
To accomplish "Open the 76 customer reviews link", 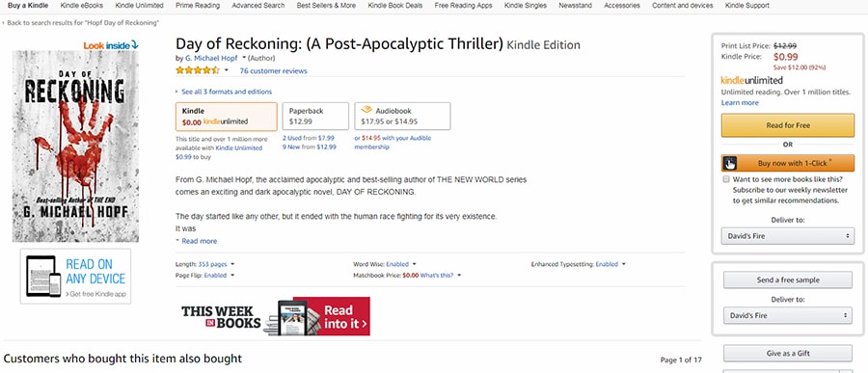I will (273, 70).
